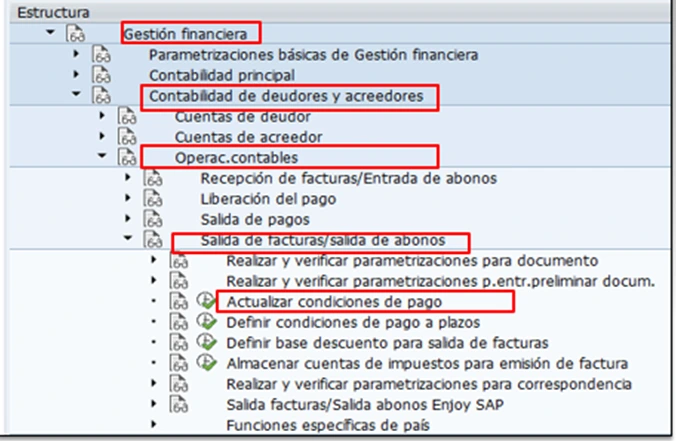The height and width of the screenshot is (441, 676).
Task: Open documentation icon for Contabilidad de deudores y acreedores
Action: (101, 96)
